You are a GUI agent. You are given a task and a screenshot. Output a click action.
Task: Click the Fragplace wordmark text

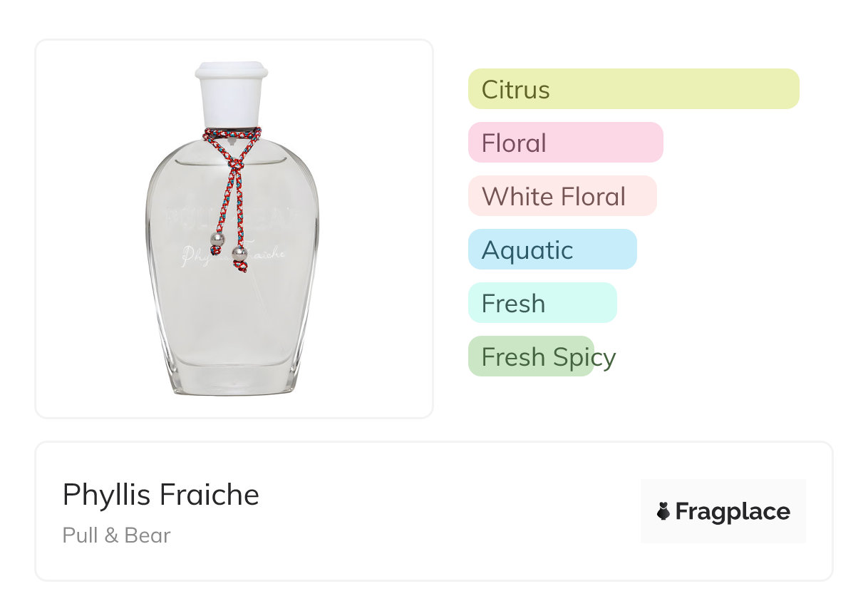pos(733,511)
